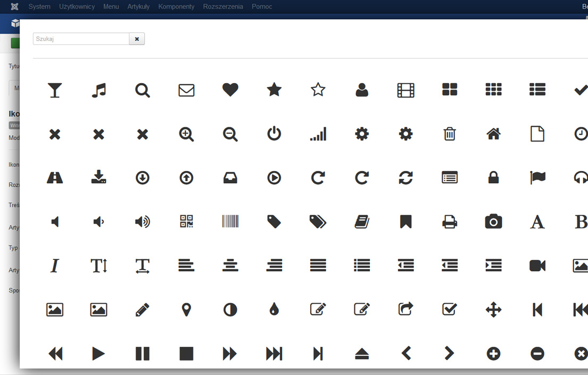Select the padlock icon
Image resolution: width=588 pixels, height=375 pixels.
494,177
